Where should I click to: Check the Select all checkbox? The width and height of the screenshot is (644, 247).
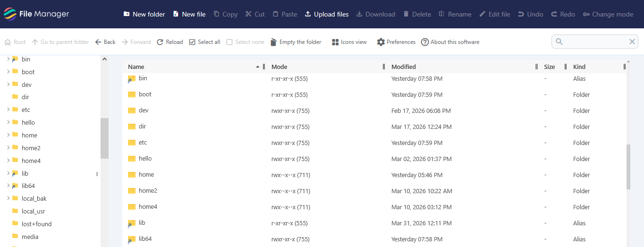pos(192,42)
